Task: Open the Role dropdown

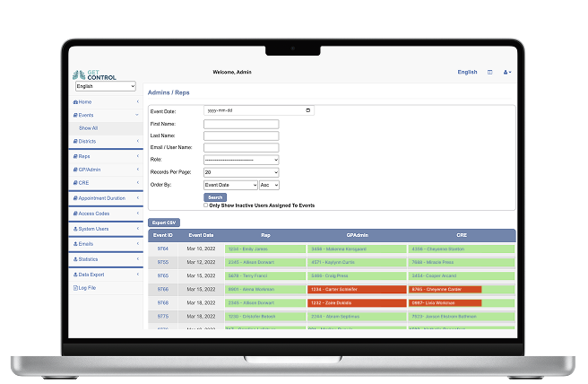Action: point(241,160)
